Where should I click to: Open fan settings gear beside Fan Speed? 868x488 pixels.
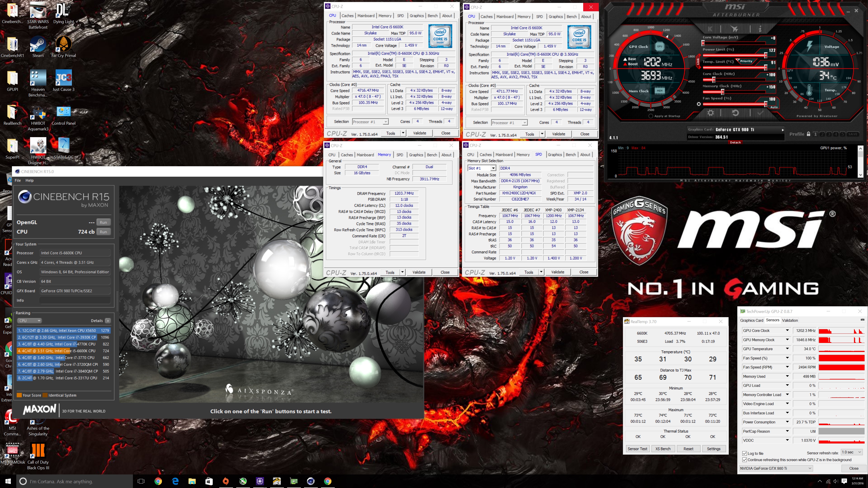point(698,104)
